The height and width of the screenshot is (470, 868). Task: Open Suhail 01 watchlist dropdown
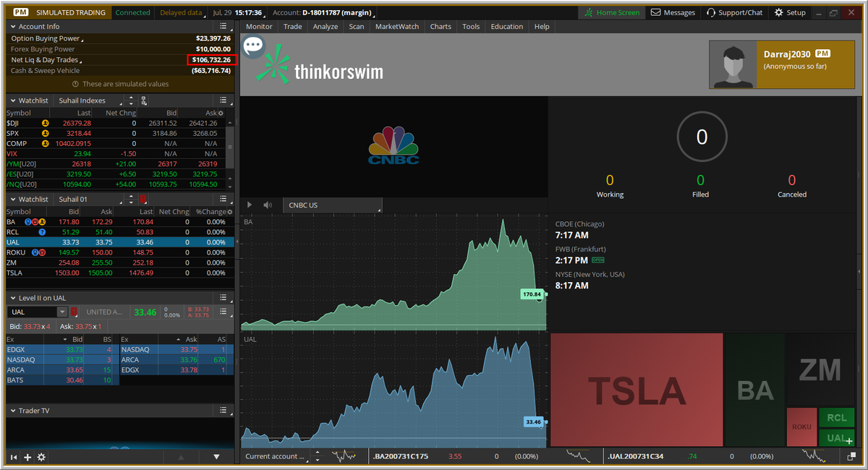[87, 199]
